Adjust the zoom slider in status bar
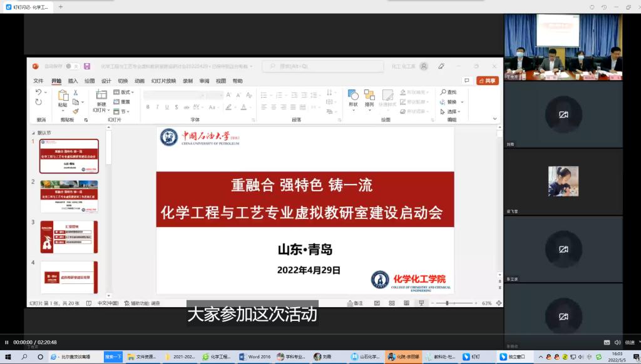 (x=446, y=303)
